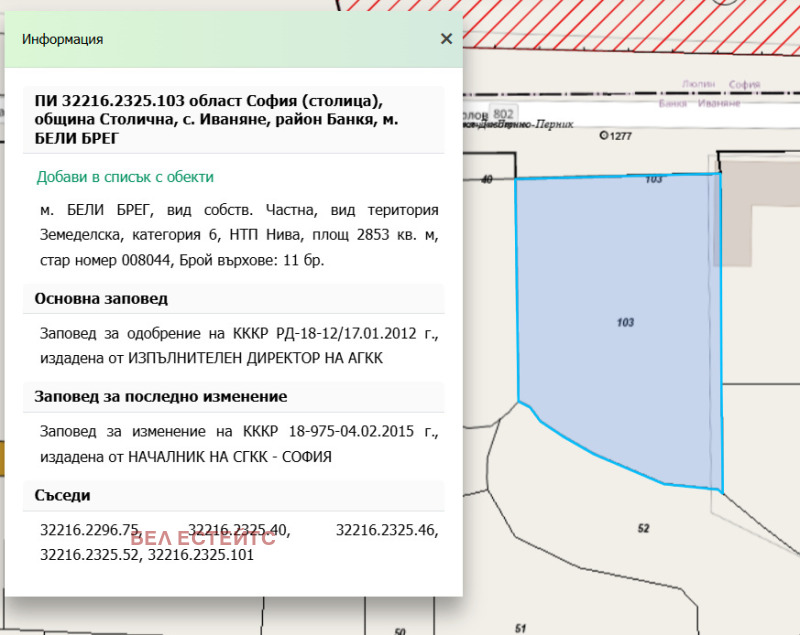800x635 pixels.
Task: Close the Информация panel
Action: [x=446, y=38]
